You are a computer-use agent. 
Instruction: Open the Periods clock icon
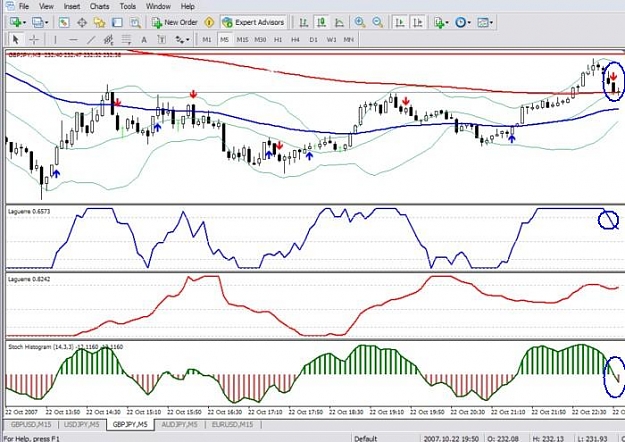point(460,23)
